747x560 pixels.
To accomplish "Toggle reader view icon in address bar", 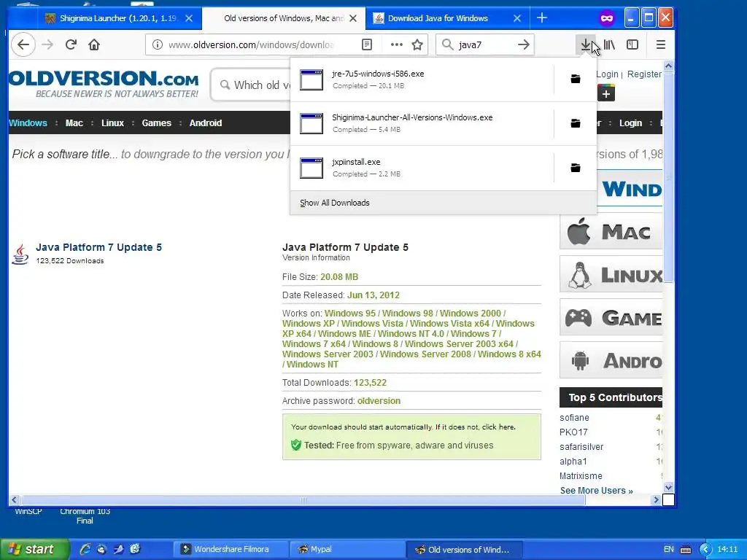I will click(367, 44).
